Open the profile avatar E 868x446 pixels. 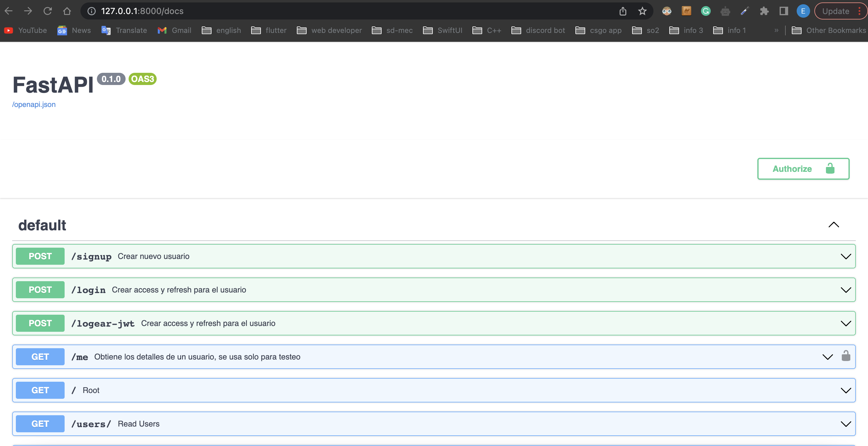[x=803, y=11]
